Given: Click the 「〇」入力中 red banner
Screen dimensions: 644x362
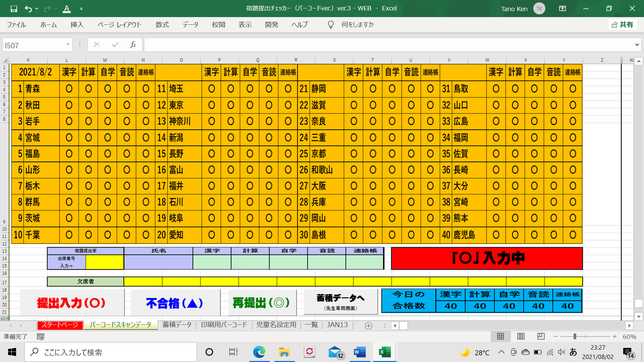Looking at the screenshot, I should tap(487, 258).
